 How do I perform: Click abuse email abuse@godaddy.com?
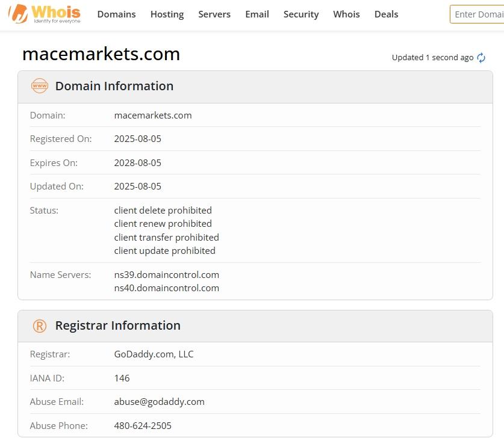click(159, 402)
